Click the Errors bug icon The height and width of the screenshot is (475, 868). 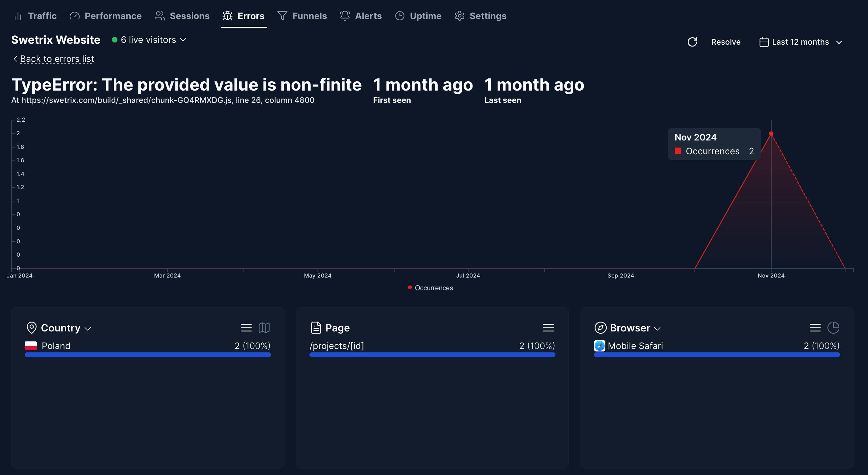[227, 16]
